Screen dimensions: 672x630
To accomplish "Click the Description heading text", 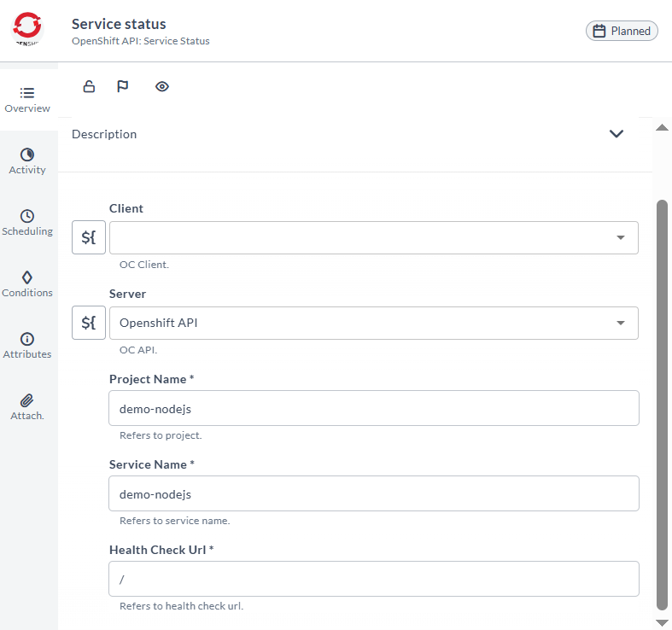I will [104, 134].
